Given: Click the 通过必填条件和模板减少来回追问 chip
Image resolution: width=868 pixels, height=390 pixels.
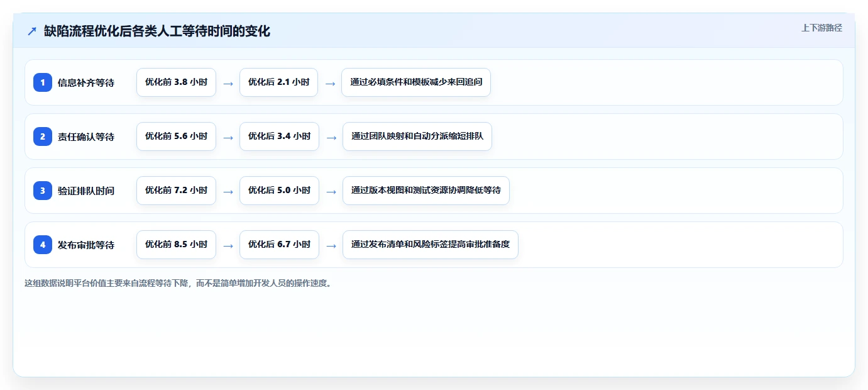Looking at the screenshot, I should pos(416,82).
